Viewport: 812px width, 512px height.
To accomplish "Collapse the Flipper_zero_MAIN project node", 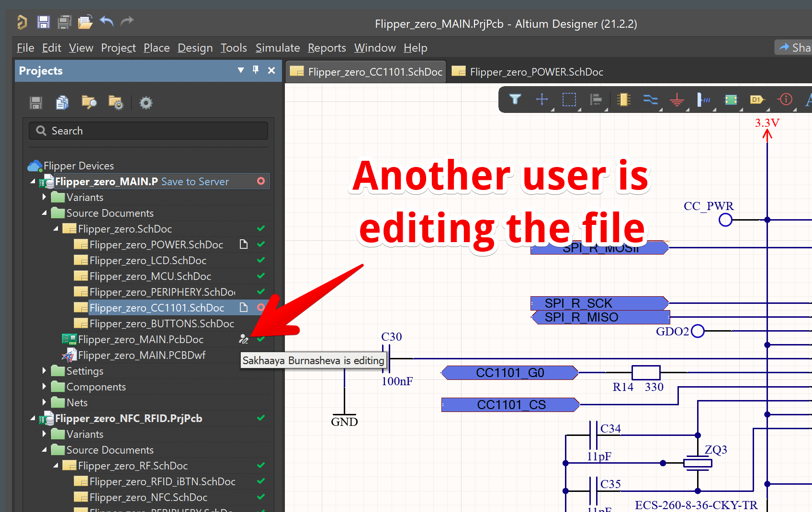I will tap(33, 181).
